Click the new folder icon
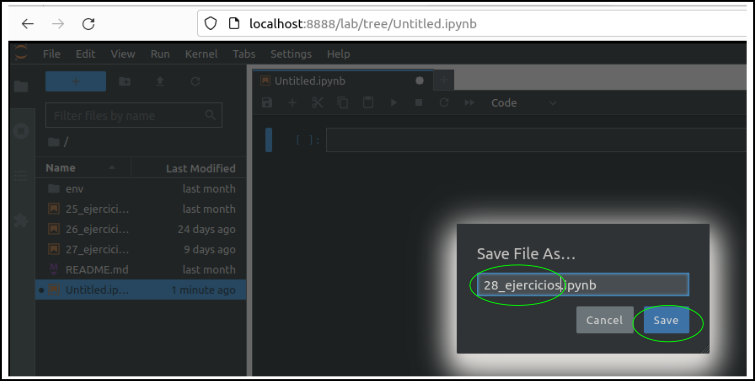 pyautogui.click(x=125, y=81)
